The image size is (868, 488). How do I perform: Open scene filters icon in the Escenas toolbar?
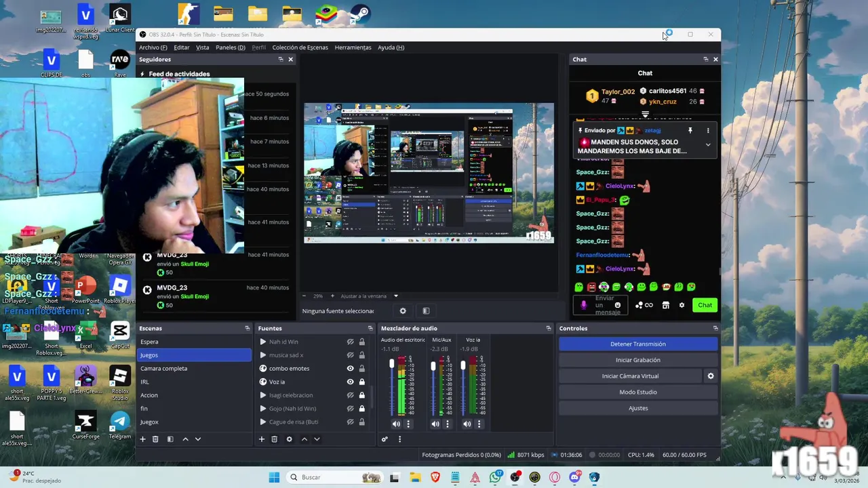coord(170,439)
